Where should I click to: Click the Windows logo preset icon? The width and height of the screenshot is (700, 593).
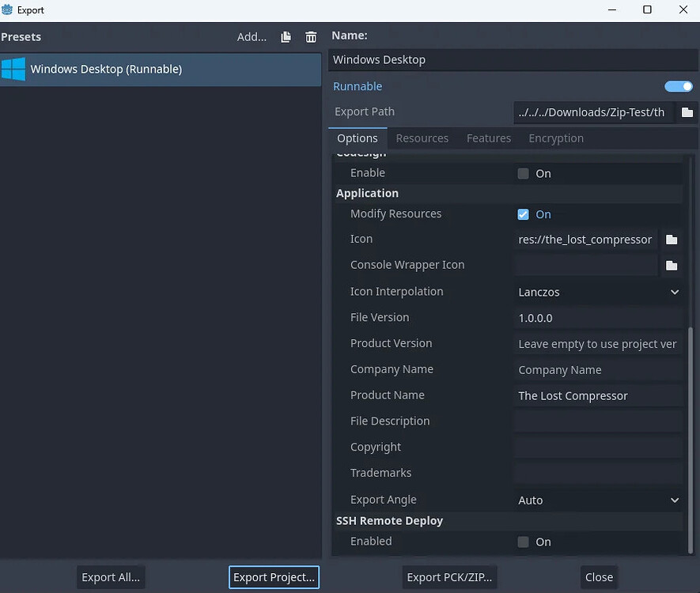point(13,69)
